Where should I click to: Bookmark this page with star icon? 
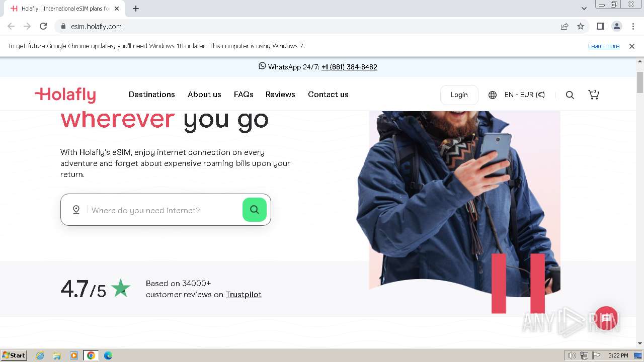581,26
